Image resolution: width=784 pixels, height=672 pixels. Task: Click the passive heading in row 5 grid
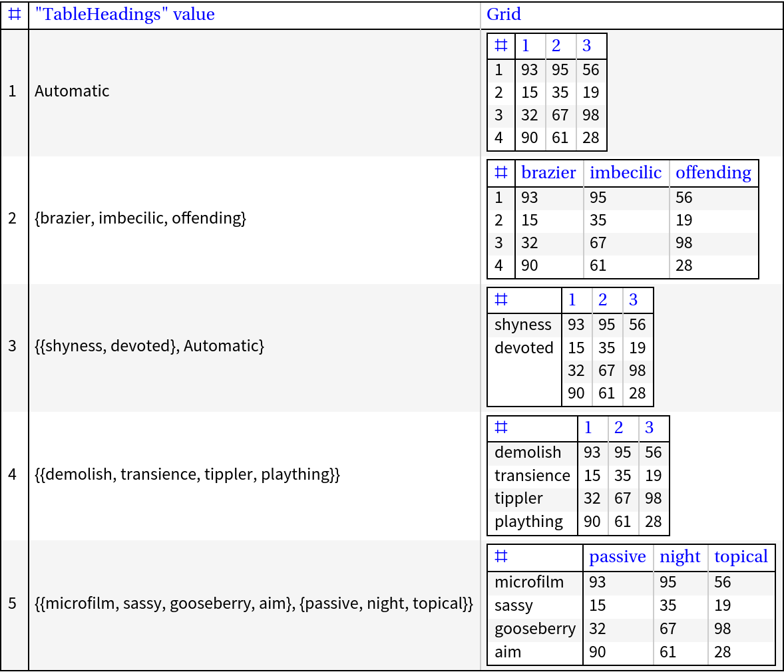tap(618, 557)
